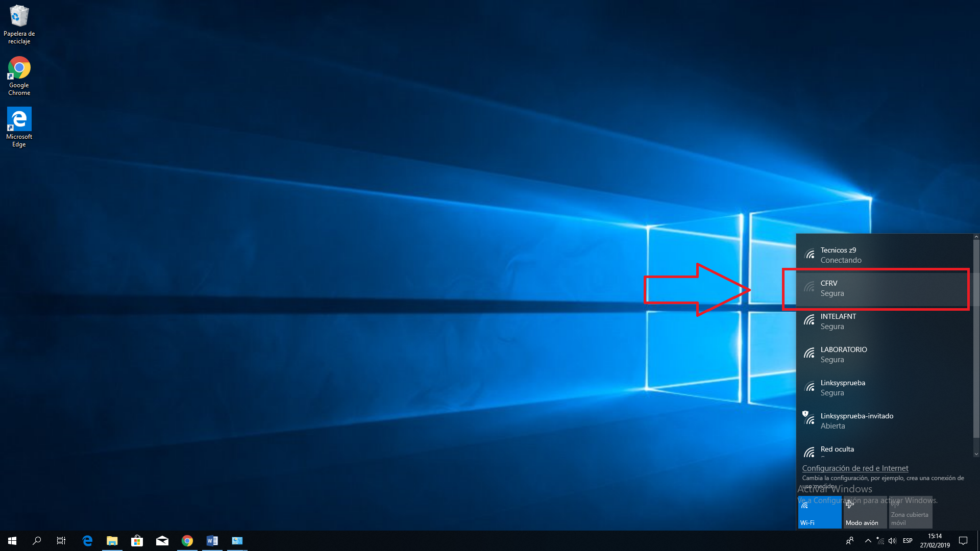The width and height of the screenshot is (980, 551).
Task: Click the taskbar search magnifier
Action: click(37, 541)
